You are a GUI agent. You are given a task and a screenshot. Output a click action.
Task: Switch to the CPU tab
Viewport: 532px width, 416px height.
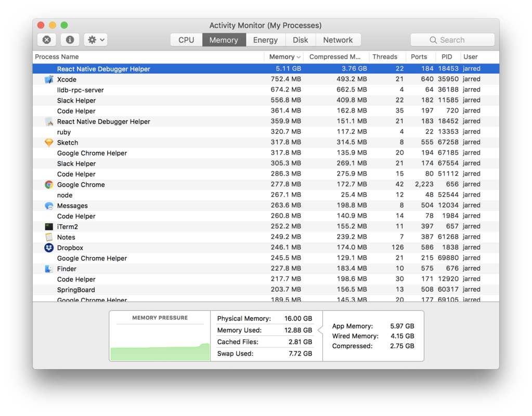pos(186,40)
